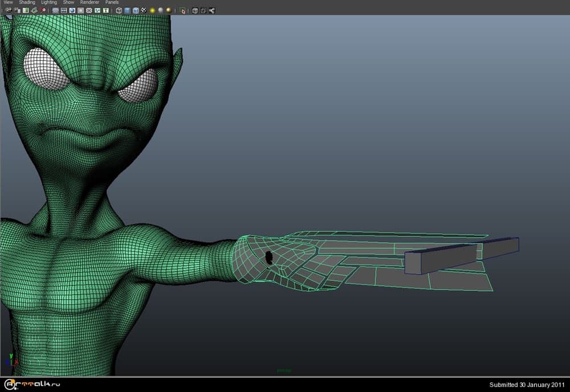Open the Lighting menu
Screen dimensions: 570x392
(49, 2)
